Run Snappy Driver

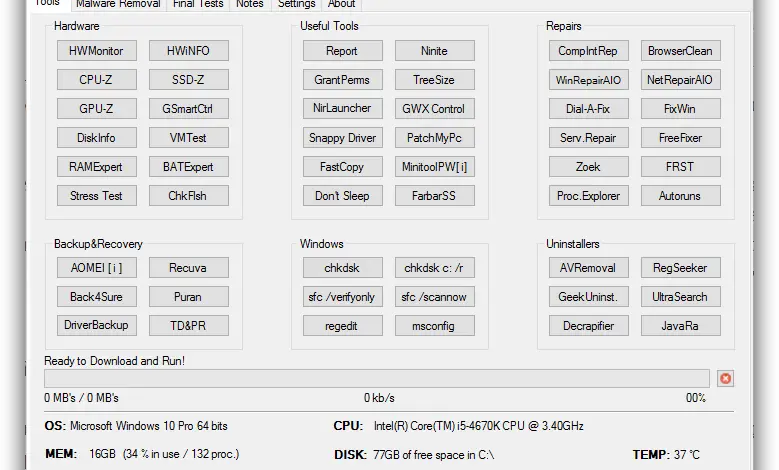(x=342, y=138)
